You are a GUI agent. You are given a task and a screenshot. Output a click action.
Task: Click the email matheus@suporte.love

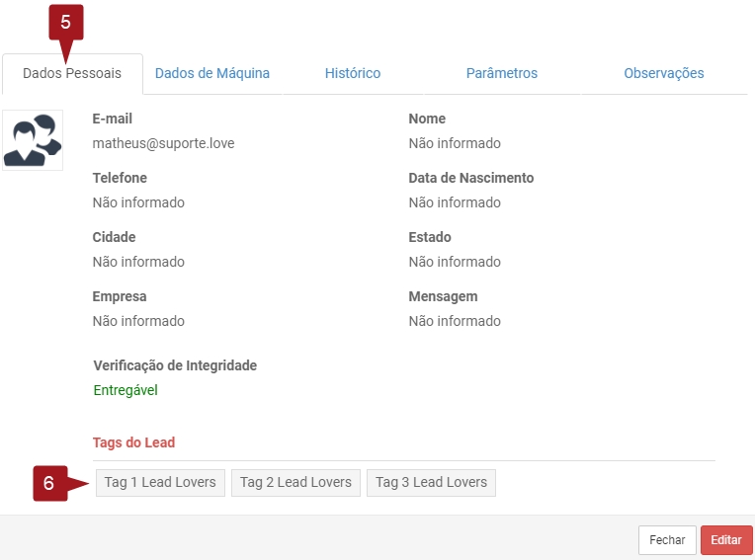click(163, 143)
